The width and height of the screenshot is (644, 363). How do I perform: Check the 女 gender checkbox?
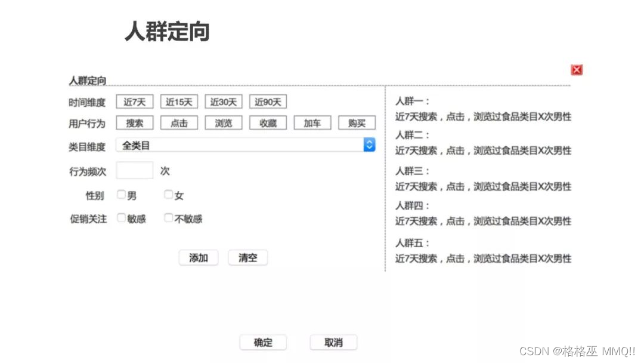168,194
